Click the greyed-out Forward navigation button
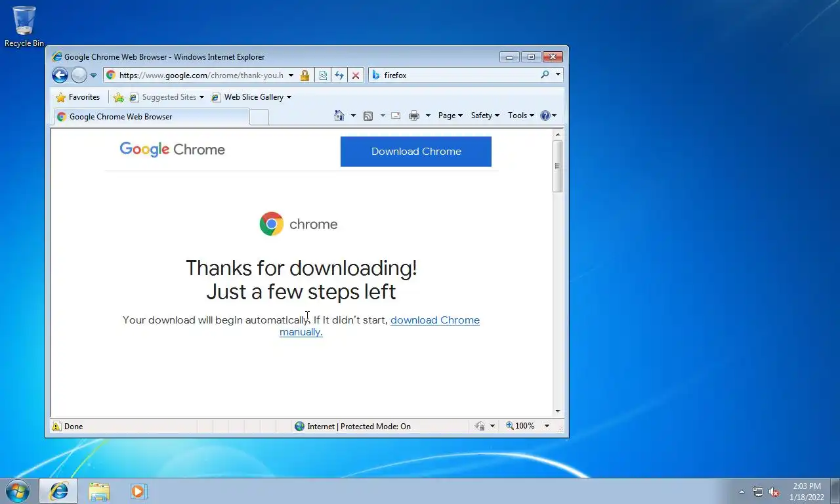Image resolution: width=840 pixels, height=504 pixels. (79, 75)
